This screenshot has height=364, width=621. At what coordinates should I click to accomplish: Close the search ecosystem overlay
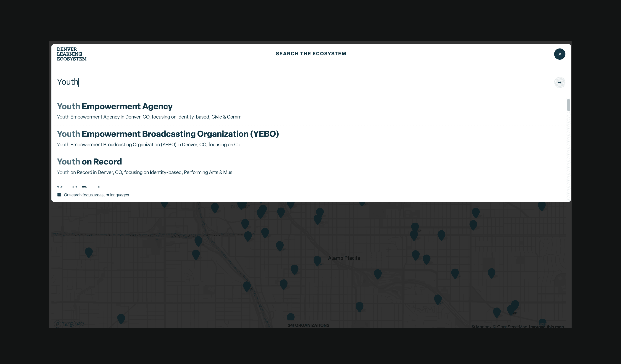point(559,54)
